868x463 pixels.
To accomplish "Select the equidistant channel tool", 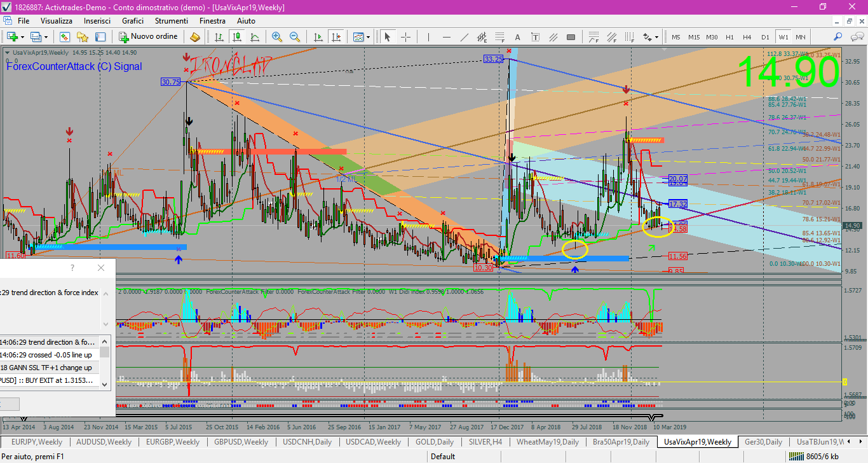I will [x=482, y=37].
